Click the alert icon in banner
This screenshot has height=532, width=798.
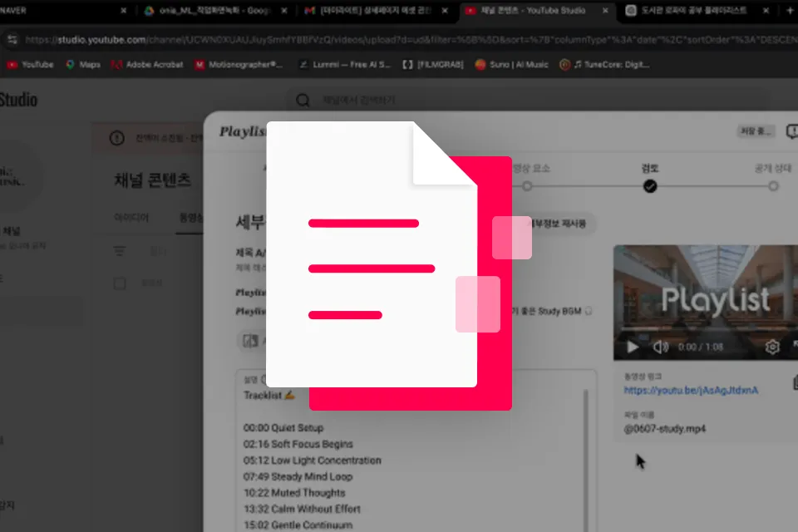[x=116, y=137]
